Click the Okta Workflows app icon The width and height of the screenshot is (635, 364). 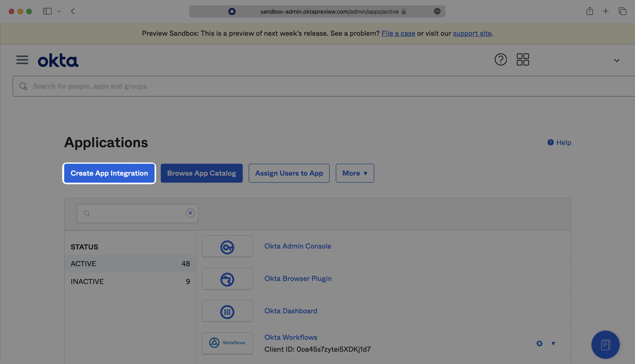[x=227, y=343]
